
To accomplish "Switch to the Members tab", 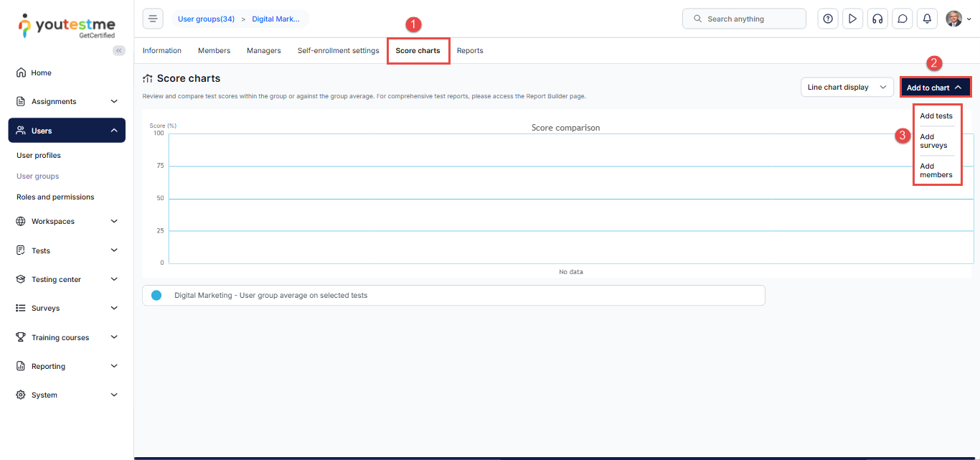I will tap(214, 51).
